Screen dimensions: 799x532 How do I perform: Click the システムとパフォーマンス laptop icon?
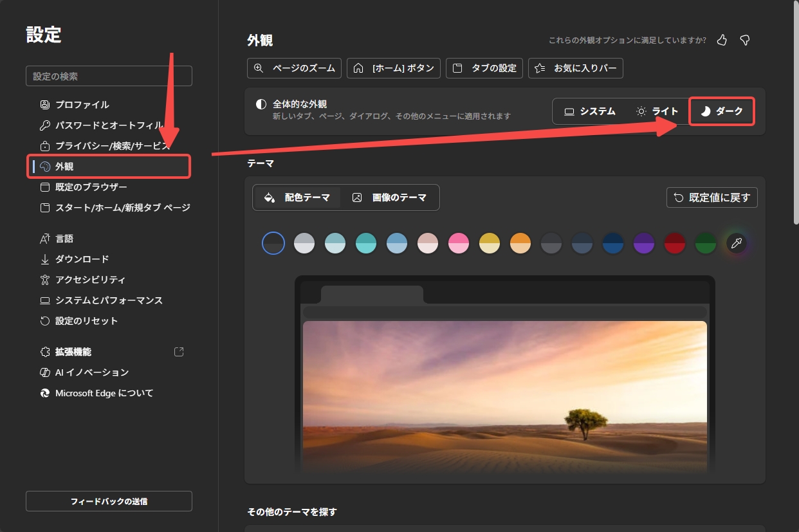click(x=45, y=300)
